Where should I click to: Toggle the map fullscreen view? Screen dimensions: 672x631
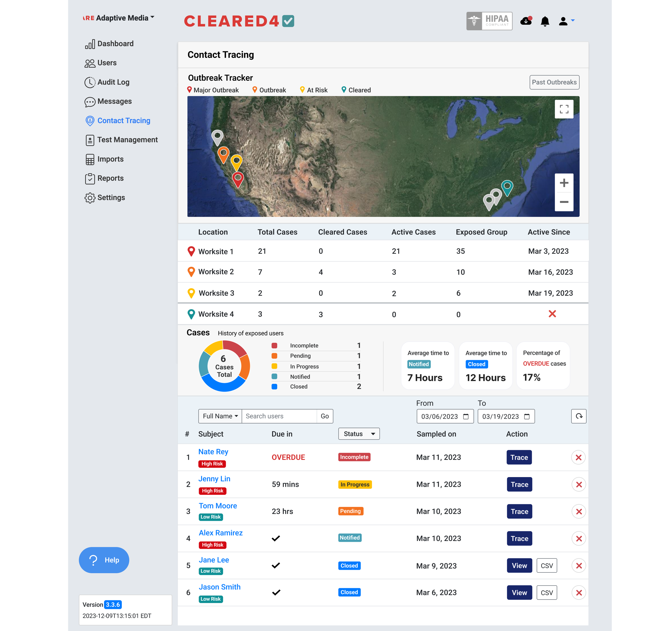[564, 109]
